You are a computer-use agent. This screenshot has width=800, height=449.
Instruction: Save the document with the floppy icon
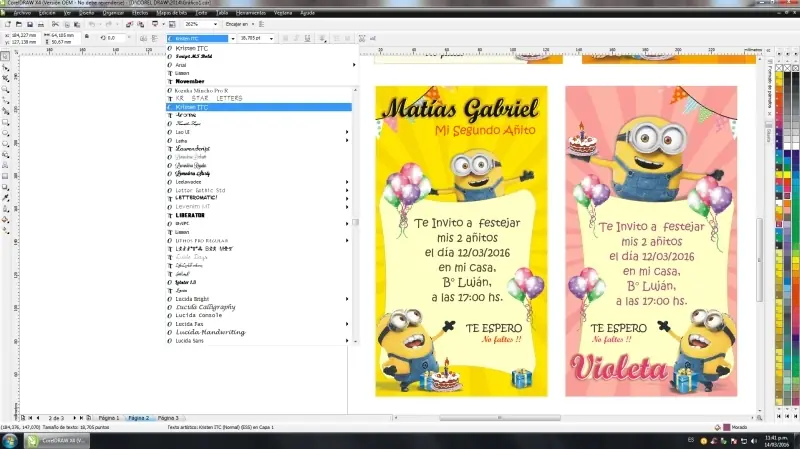[30, 24]
